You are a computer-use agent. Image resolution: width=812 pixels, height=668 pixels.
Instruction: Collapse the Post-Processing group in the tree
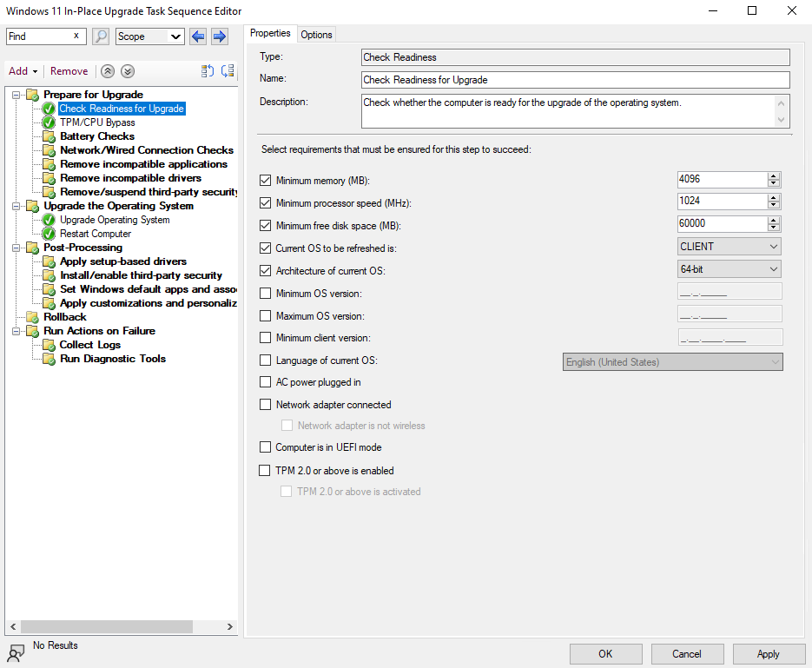click(16, 248)
